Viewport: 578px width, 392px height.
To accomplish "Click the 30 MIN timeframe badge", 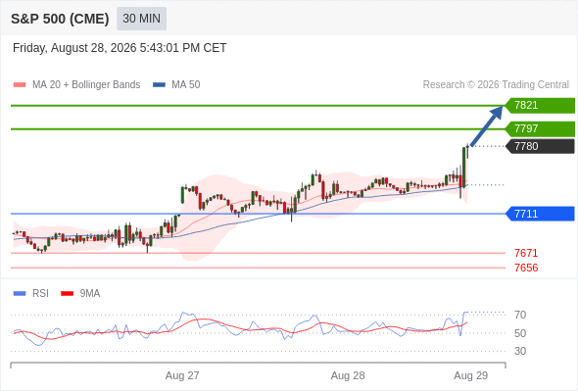I will click(141, 19).
